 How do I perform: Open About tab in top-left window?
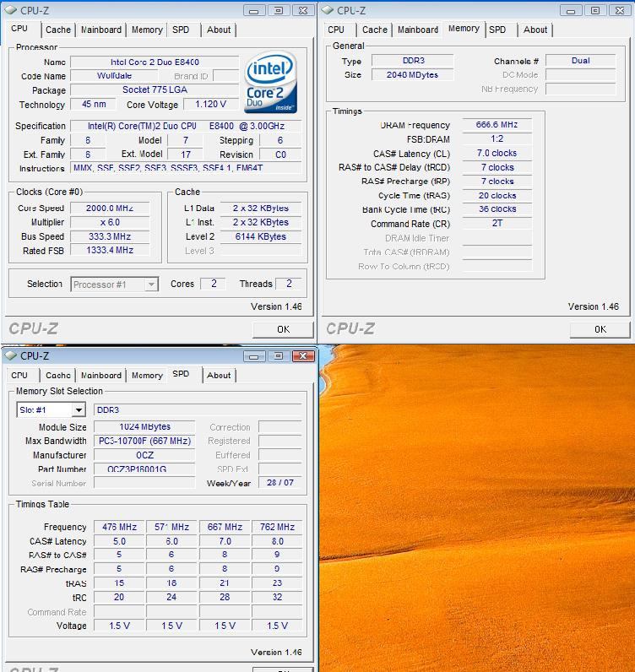pos(219,30)
